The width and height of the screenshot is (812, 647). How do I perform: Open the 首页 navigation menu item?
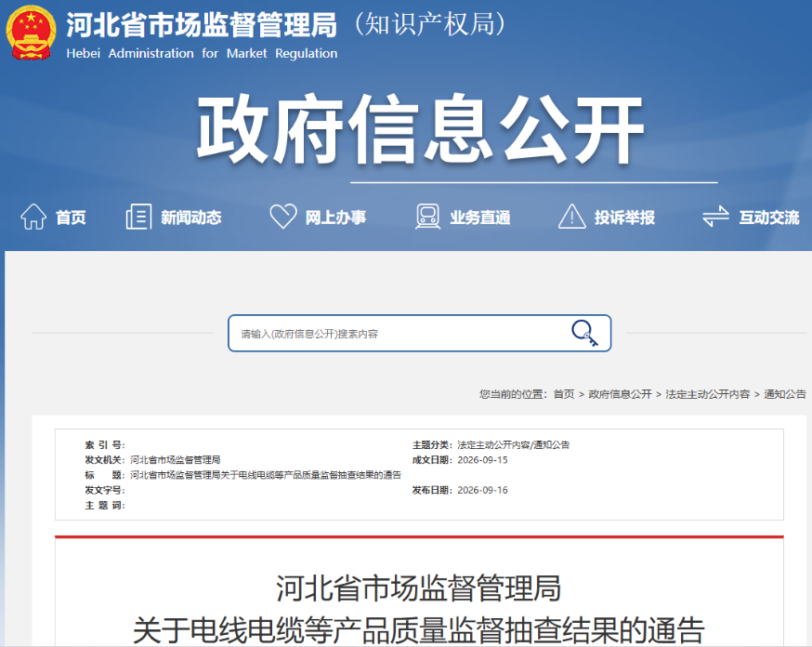click(71, 218)
